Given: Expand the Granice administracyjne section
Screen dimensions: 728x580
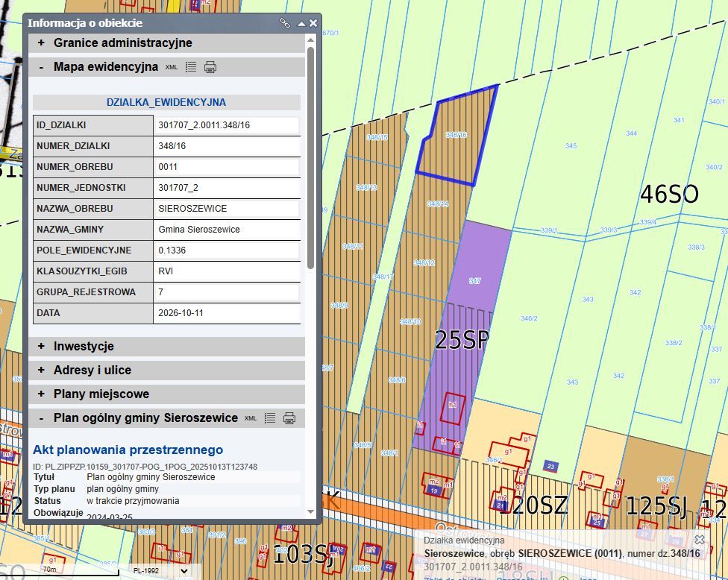Looking at the screenshot, I should tap(166, 42).
